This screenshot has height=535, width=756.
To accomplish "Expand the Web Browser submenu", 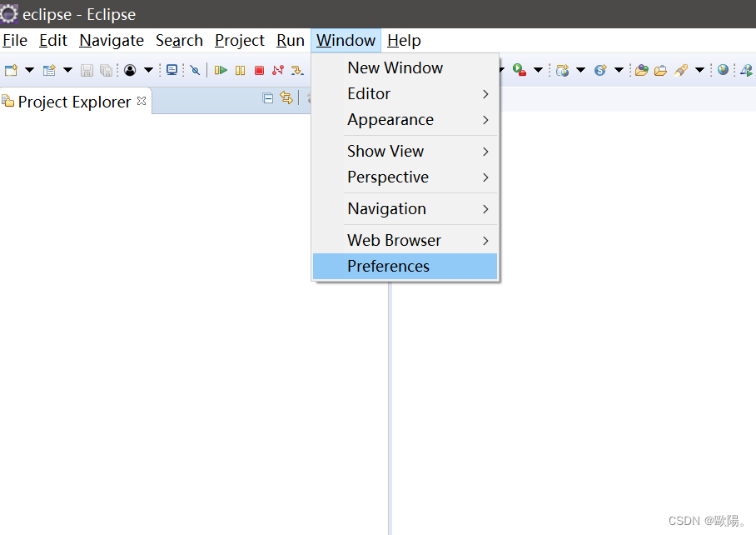I will (405, 240).
